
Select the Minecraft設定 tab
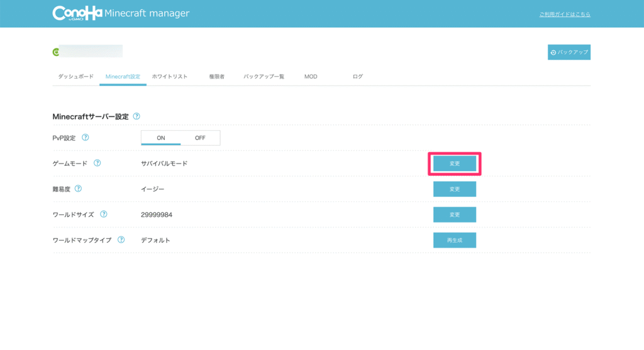point(123,77)
